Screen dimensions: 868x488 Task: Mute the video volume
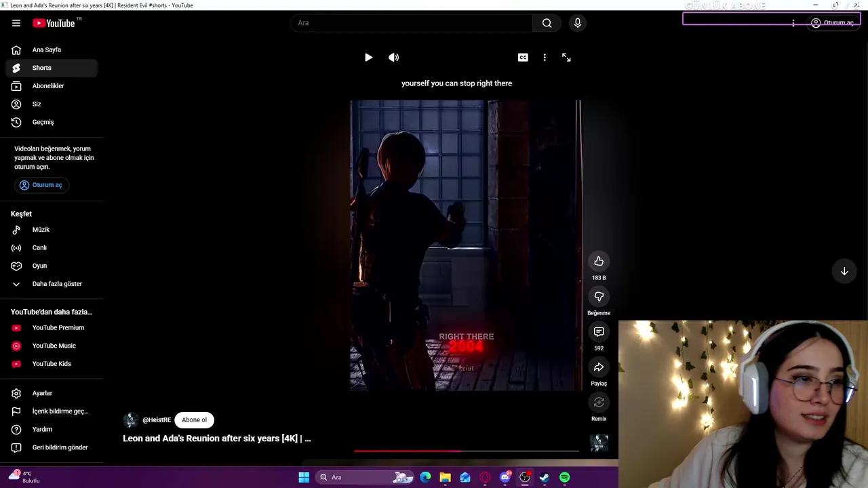click(x=393, y=58)
